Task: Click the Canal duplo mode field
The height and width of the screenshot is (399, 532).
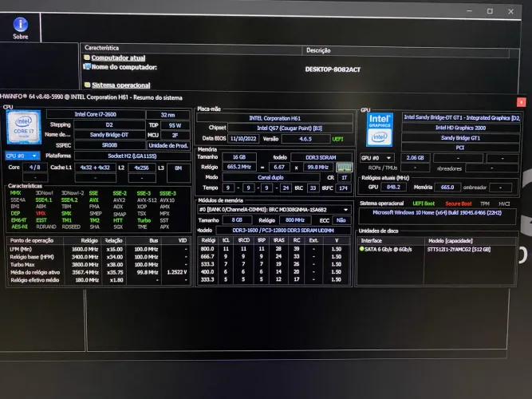Action: 270,177
